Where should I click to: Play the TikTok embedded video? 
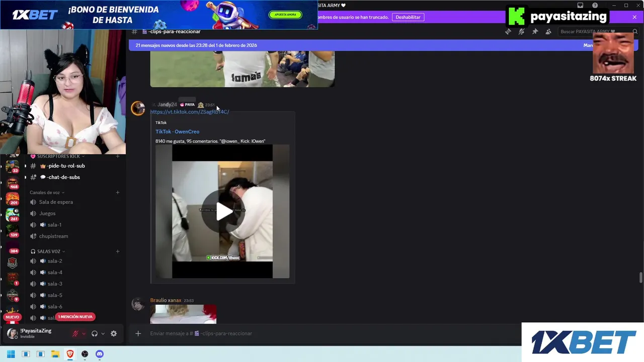222,212
